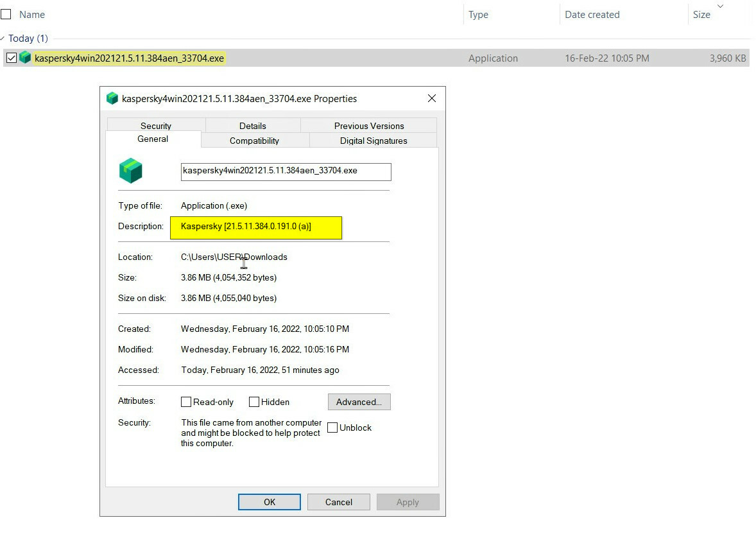
Task: Click the Apply button
Action: click(408, 502)
